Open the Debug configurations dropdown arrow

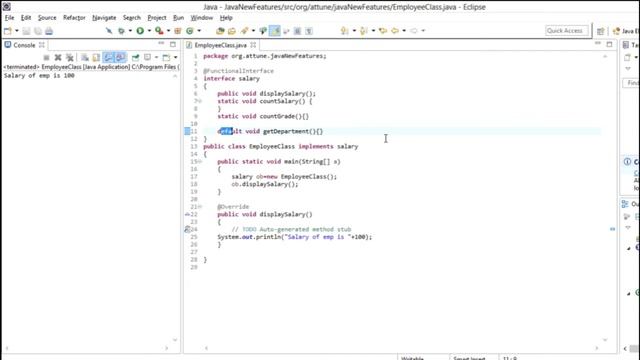(130, 31)
